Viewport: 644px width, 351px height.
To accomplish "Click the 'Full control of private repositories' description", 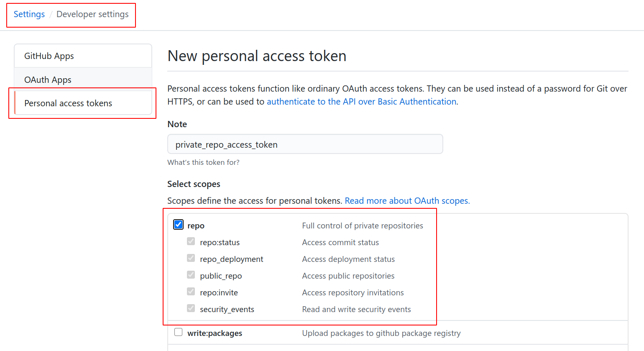I will (363, 226).
